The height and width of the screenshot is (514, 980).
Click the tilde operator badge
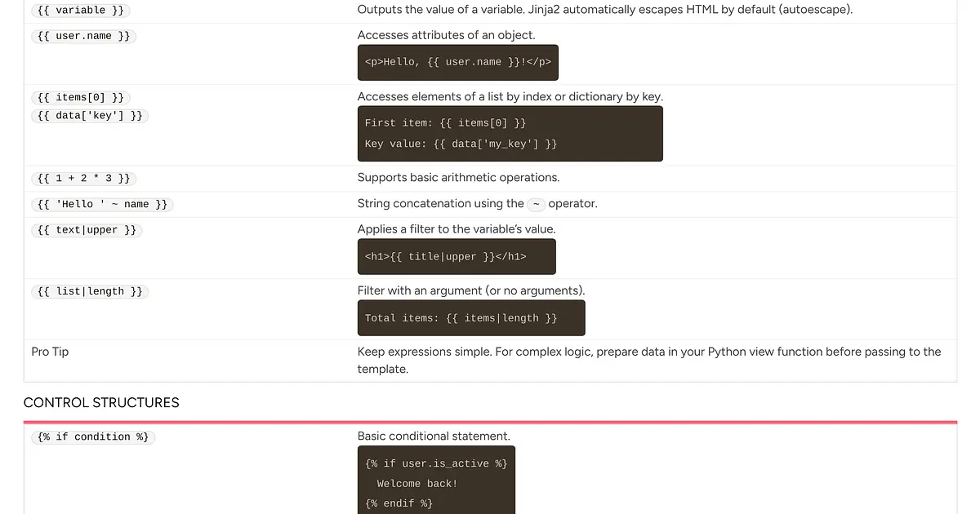536,204
